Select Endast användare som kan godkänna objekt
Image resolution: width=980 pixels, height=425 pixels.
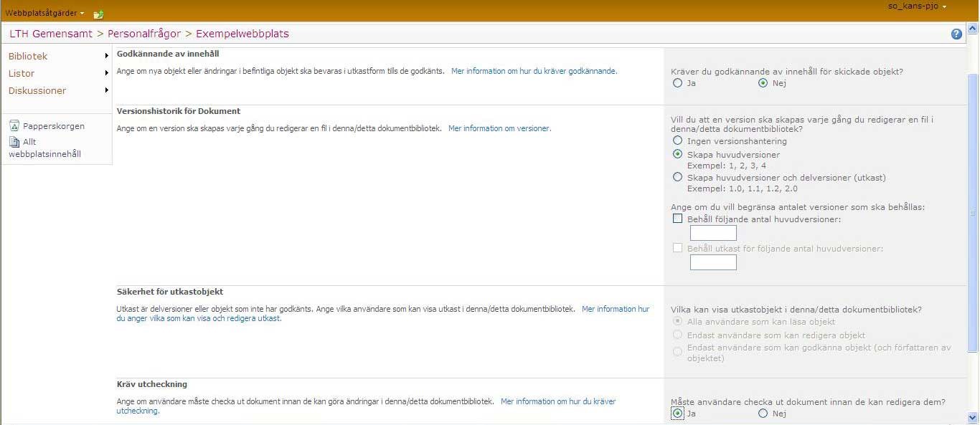(x=677, y=351)
